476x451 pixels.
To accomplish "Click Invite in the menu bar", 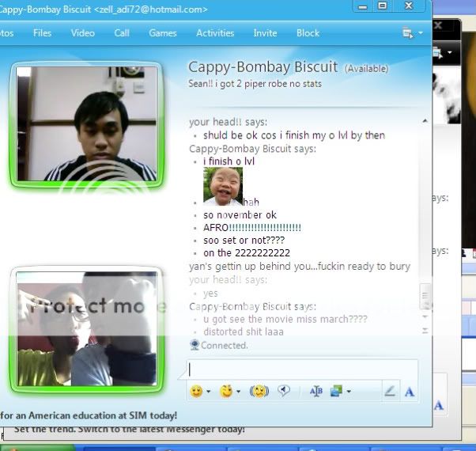I will coord(265,32).
